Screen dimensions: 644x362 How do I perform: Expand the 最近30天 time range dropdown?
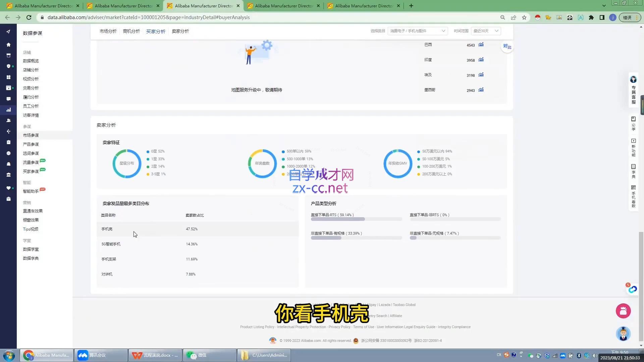click(485, 31)
